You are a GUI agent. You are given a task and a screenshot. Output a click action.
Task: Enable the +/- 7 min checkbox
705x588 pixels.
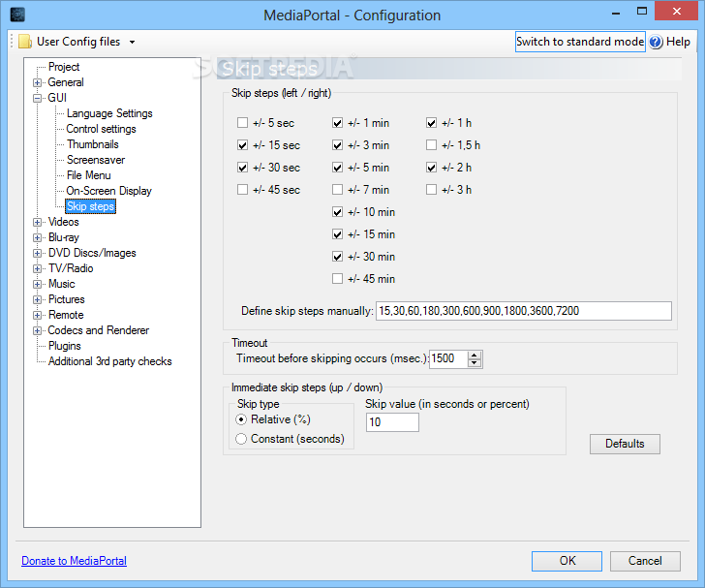(x=337, y=190)
